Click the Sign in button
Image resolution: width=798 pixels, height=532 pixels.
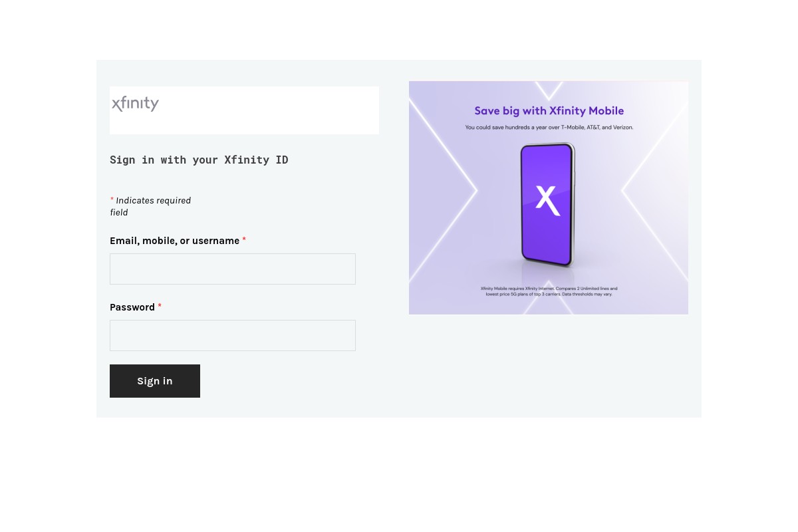pos(155,381)
